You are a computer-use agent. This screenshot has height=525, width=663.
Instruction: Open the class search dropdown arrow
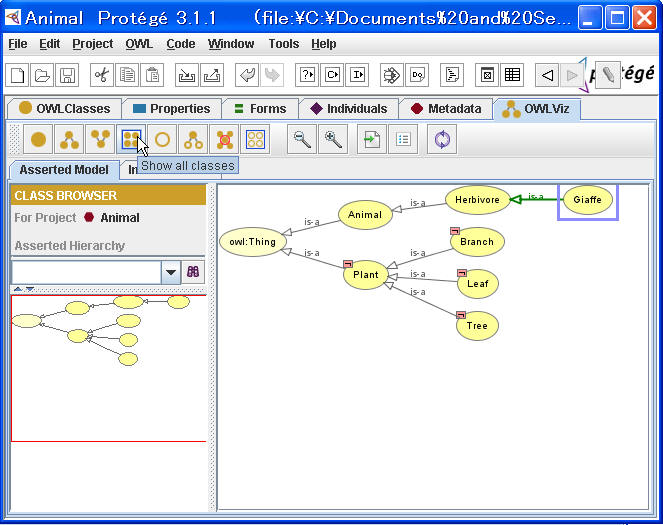pos(171,272)
